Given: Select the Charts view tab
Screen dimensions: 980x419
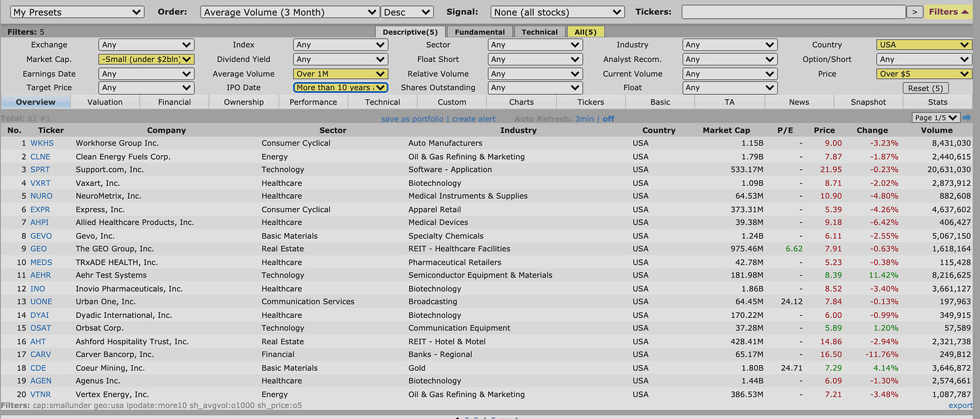Looking at the screenshot, I should [522, 102].
